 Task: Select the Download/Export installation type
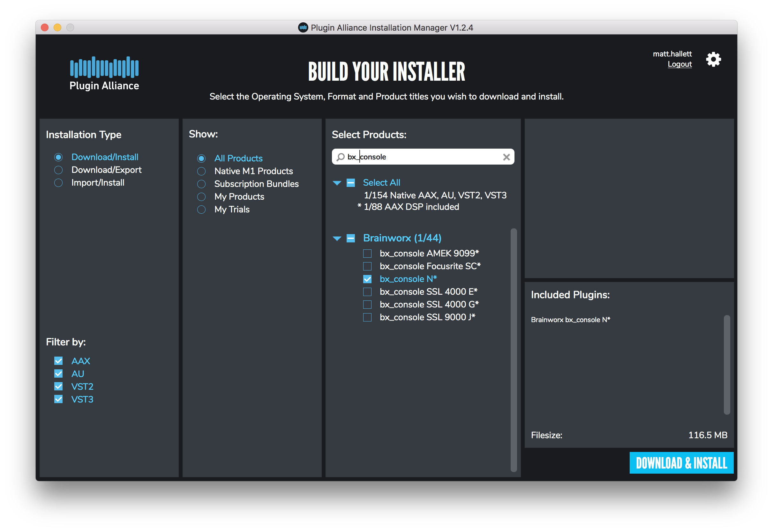58,170
